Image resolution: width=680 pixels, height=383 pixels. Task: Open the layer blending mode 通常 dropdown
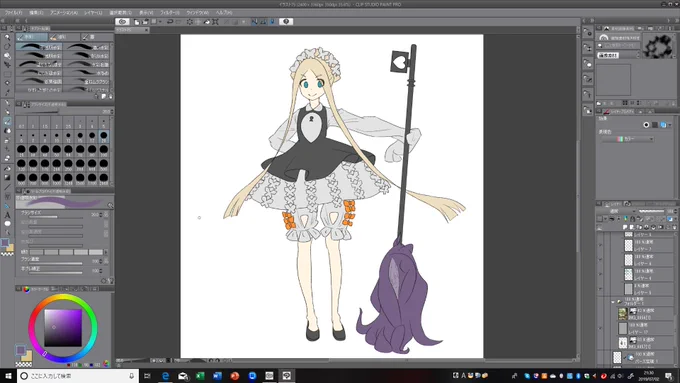[x=617, y=211]
